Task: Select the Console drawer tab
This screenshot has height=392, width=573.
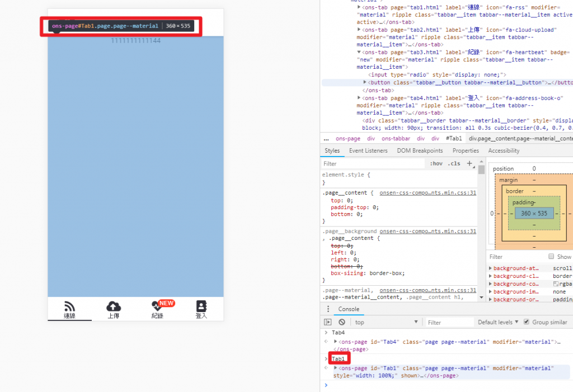Action: [349, 309]
